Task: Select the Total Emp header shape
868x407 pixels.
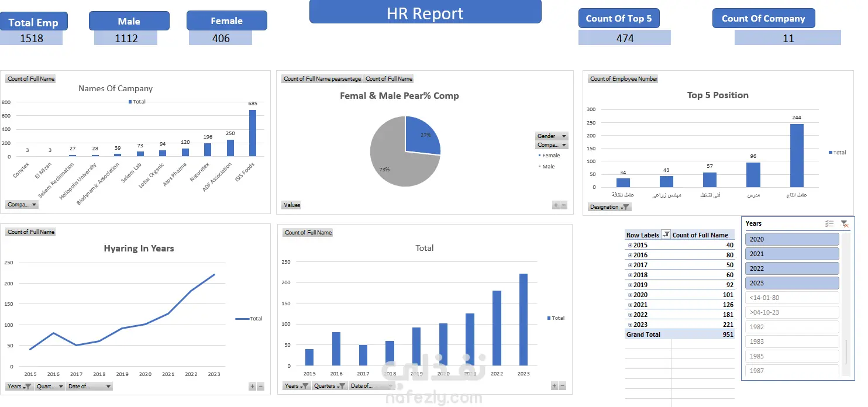Action: (34, 22)
